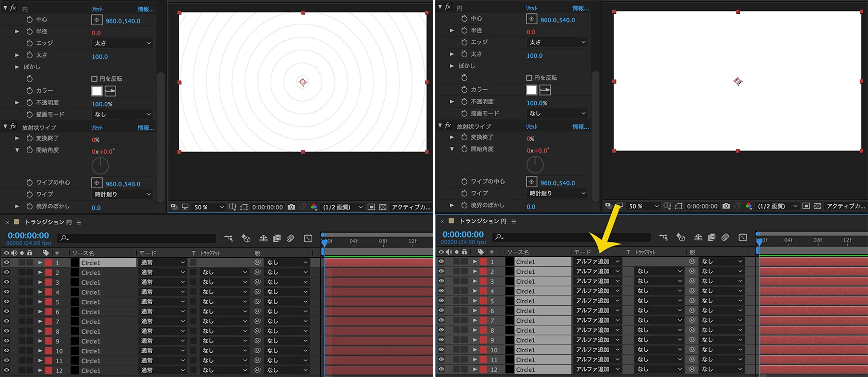This screenshot has height=377, width=868.
Task: Enable motion blur icon in left timeline
Action: pos(290,238)
